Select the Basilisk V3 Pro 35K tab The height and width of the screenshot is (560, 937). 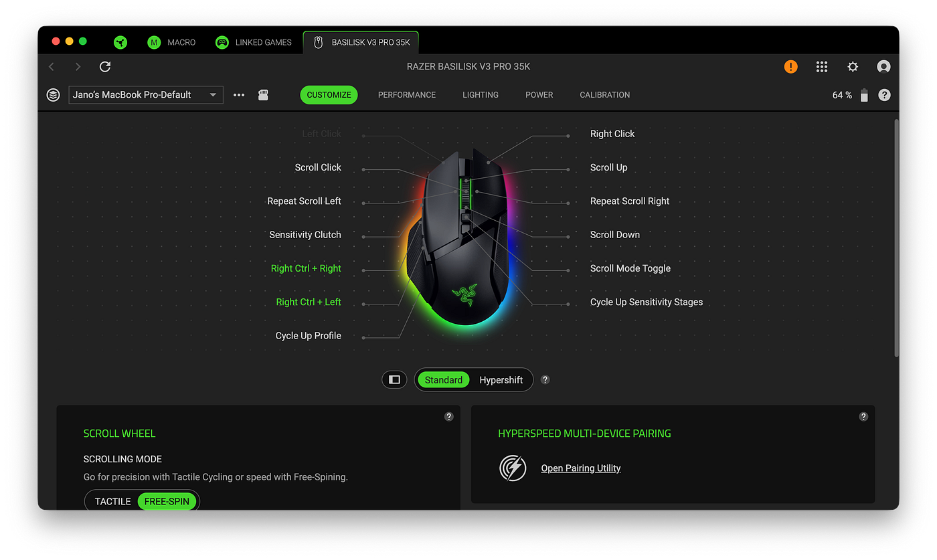(x=361, y=42)
